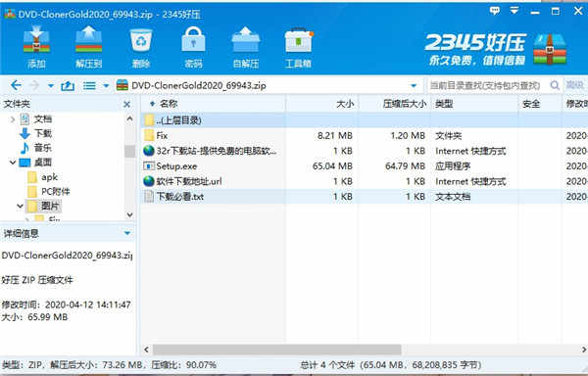Click the folder tree scrollbar thumb

[129, 151]
